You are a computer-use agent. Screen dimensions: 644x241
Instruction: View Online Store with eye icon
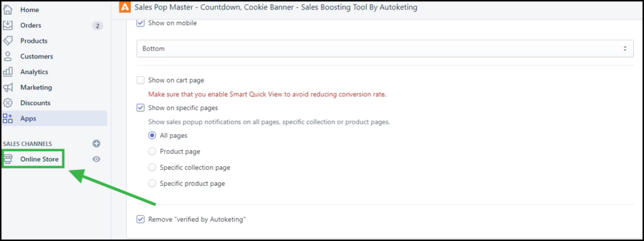(96, 159)
